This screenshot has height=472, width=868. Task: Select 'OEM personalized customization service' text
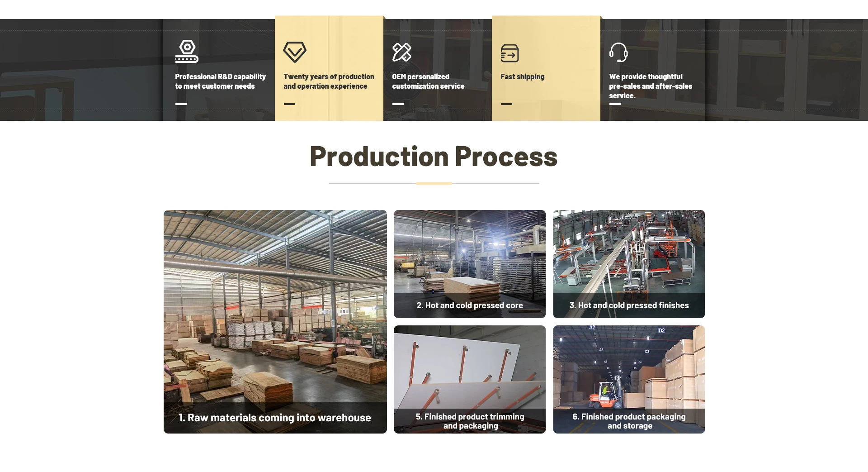428,81
